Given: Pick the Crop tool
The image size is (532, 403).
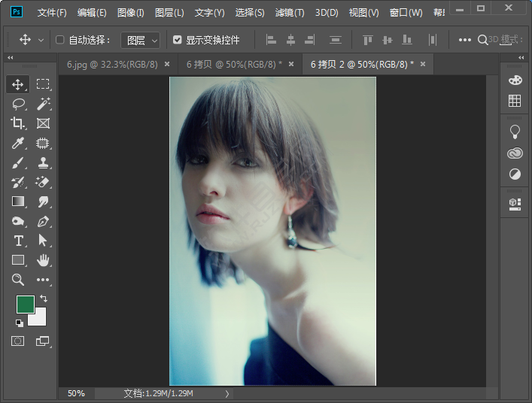Looking at the screenshot, I should pos(18,123).
